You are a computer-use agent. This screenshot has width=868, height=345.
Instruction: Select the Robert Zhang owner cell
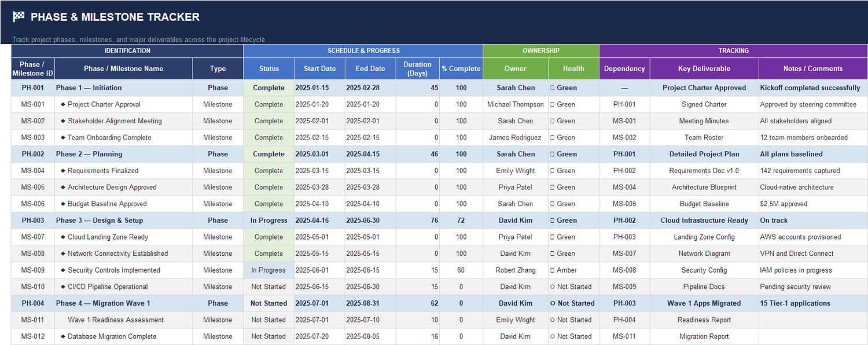(515, 270)
